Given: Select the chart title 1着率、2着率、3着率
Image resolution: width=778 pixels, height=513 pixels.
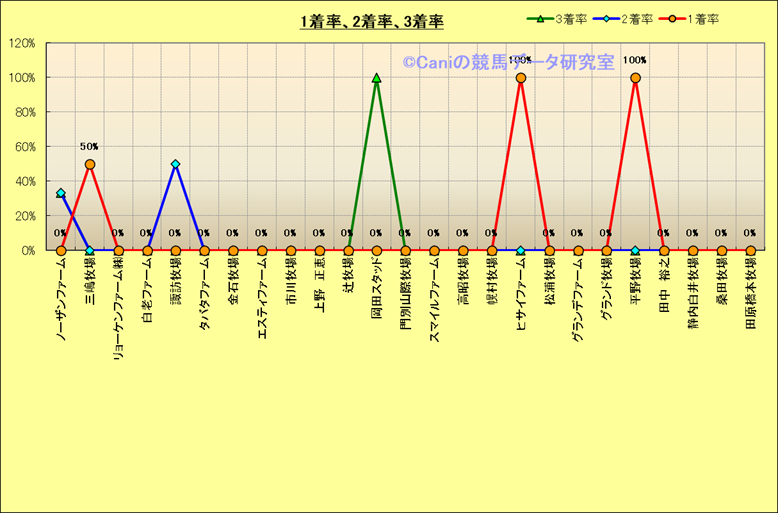Looking at the screenshot, I should pyautogui.click(x=372, y=21).
